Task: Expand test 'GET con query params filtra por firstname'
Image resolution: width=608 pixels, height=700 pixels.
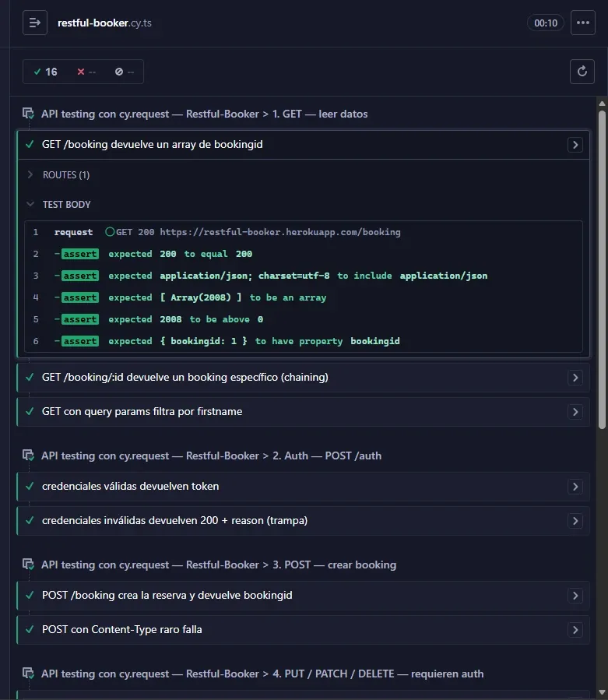Action: [304, 412]
